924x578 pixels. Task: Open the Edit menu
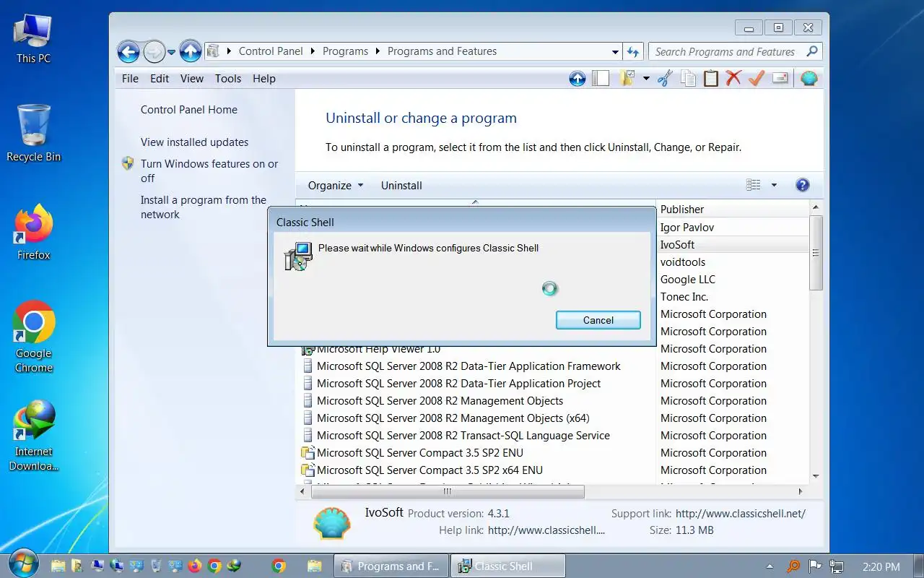tap(160, 79)
